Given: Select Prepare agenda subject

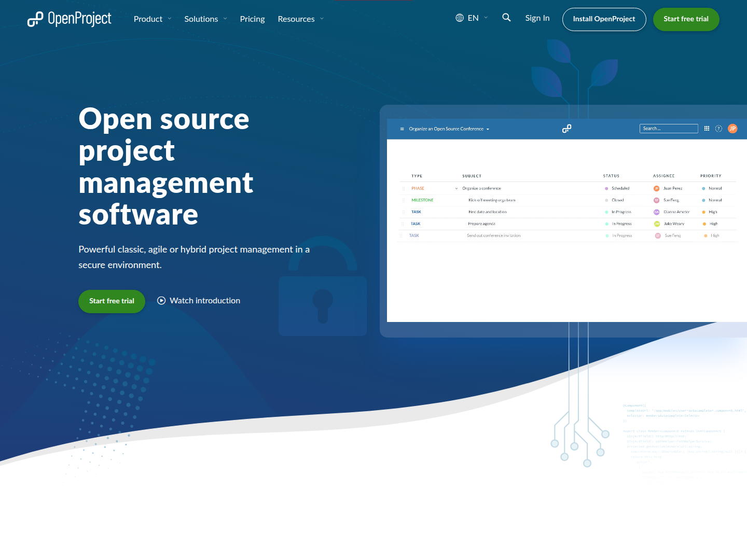Looking at the screenshot, I should coord(481,224).
